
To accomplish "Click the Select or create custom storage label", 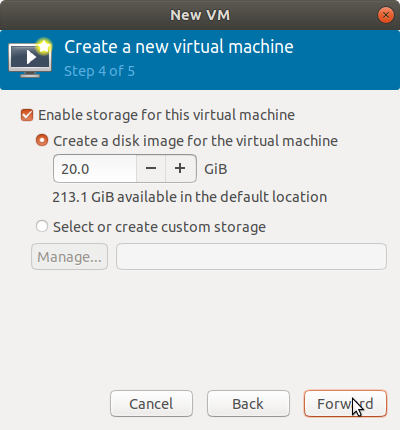I will tap(159, 227).
